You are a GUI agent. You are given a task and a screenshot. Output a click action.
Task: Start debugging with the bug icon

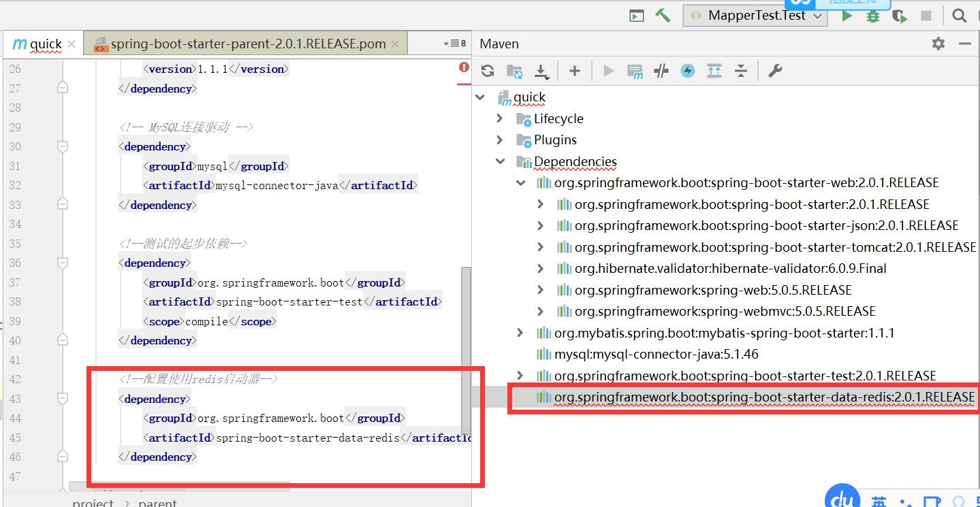(x=872, y=16)
